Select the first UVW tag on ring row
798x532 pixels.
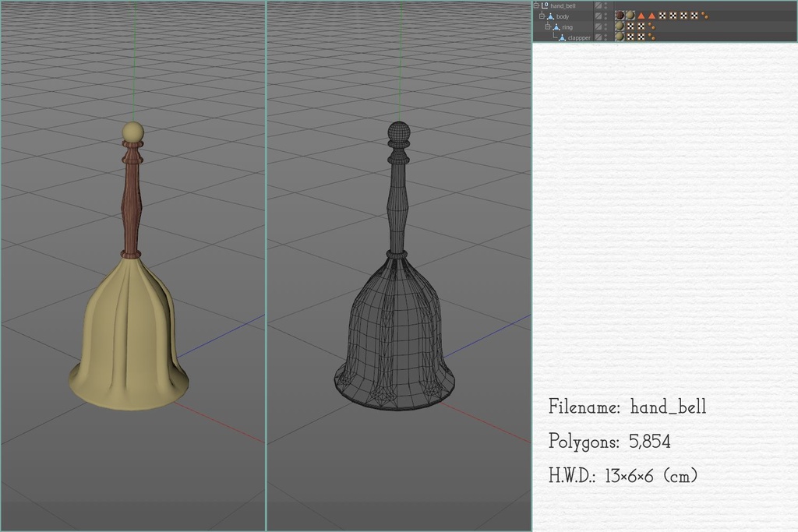[630, 26]
